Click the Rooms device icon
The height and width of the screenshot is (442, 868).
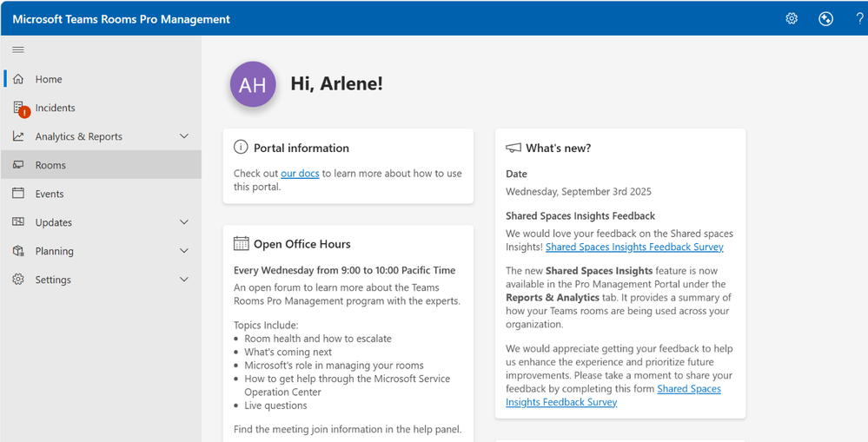18,165
